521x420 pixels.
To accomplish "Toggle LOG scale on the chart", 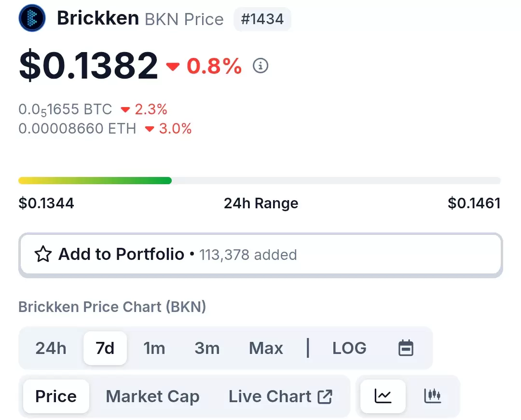I will pyautogui.click(x=349, y=348).
